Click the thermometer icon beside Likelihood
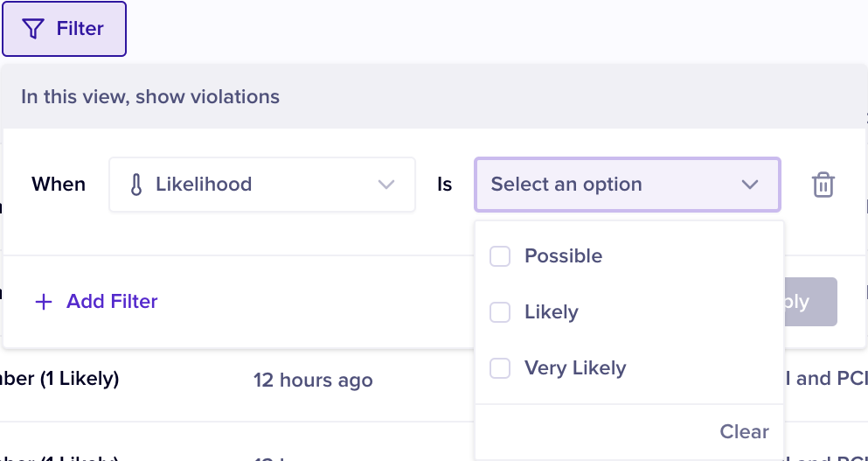 point(135,185)
